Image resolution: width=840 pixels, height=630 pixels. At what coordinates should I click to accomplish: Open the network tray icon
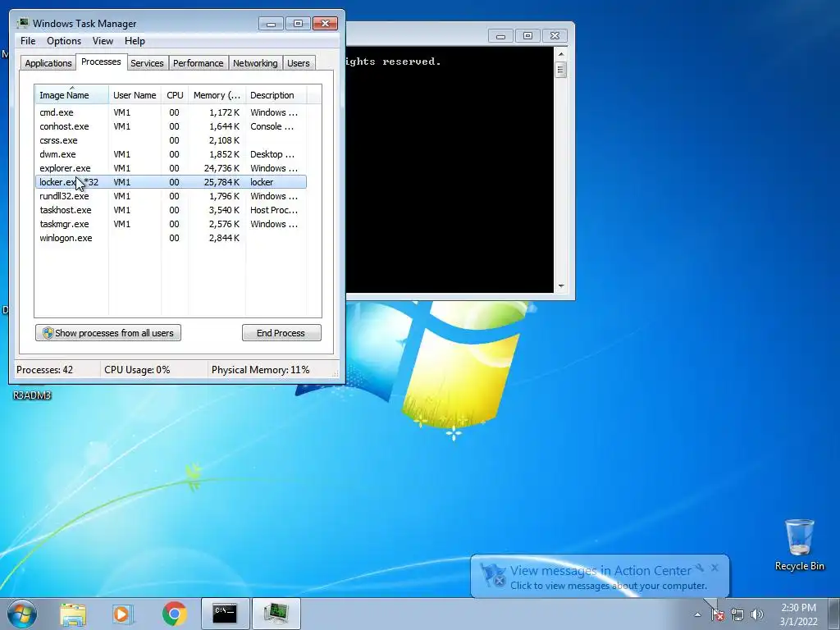737,615
